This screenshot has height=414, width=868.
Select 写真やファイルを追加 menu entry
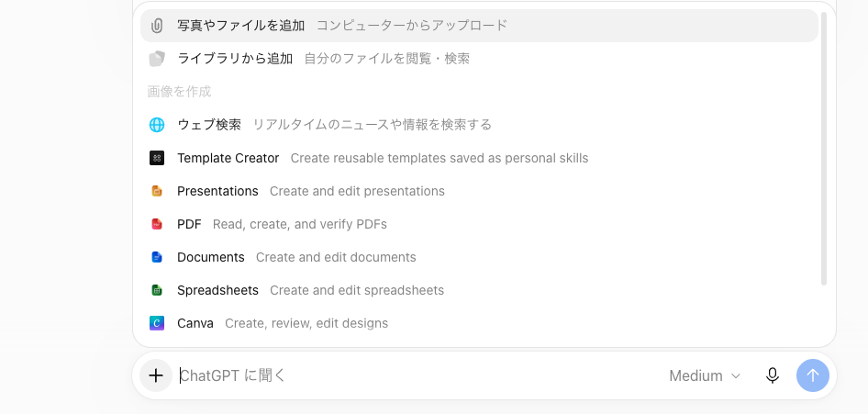(479, 26)
